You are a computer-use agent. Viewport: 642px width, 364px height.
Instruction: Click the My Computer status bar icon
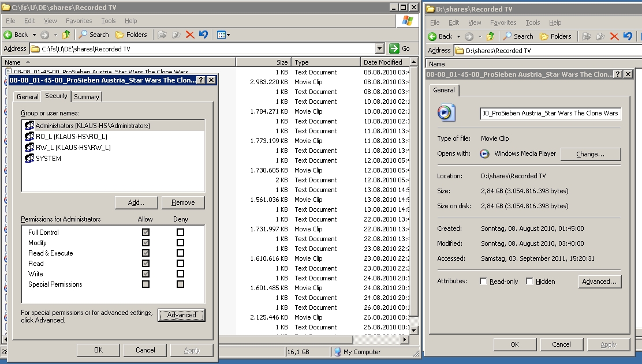pyautogui.click(x=337, y=352)
